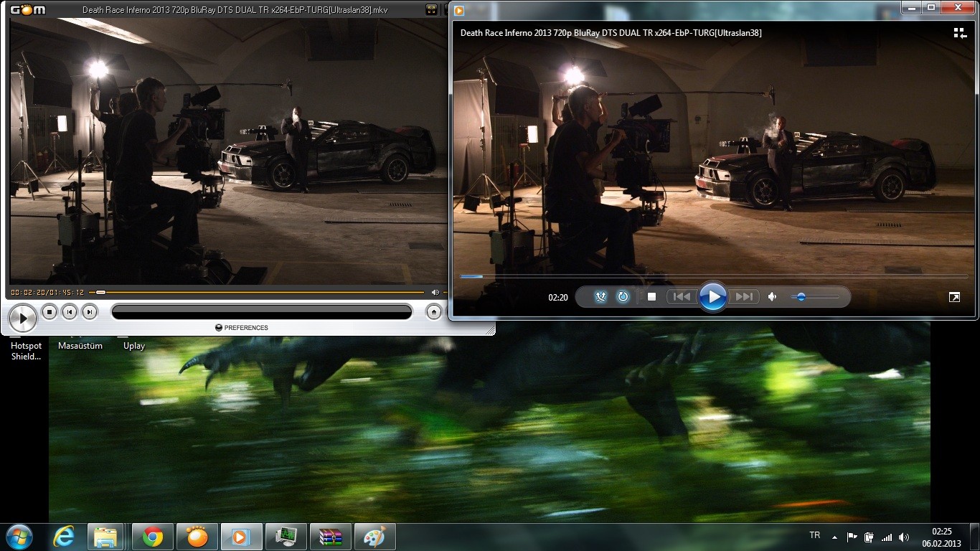
Task: Open the clock showing 02:25
Action: point(941,537)
